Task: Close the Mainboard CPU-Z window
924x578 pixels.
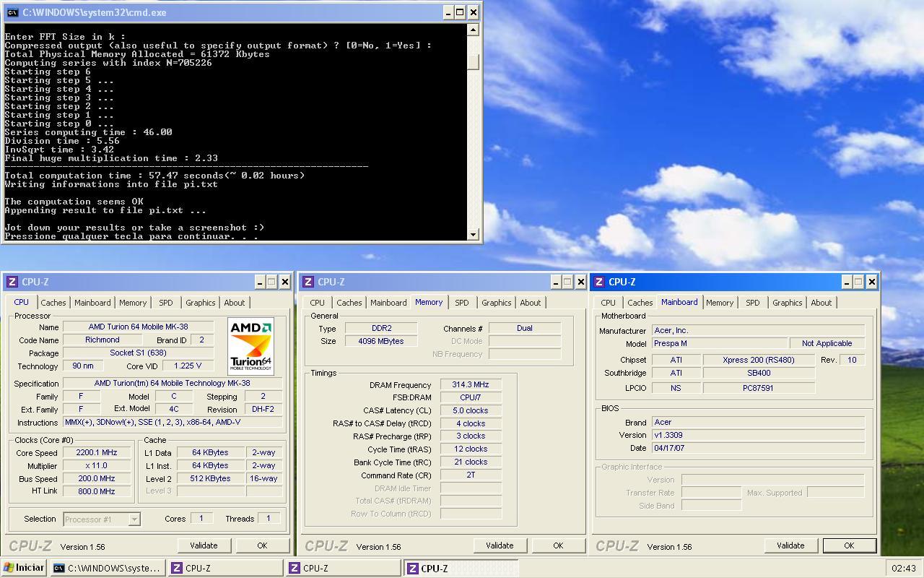Action: (x=872, y=282)
